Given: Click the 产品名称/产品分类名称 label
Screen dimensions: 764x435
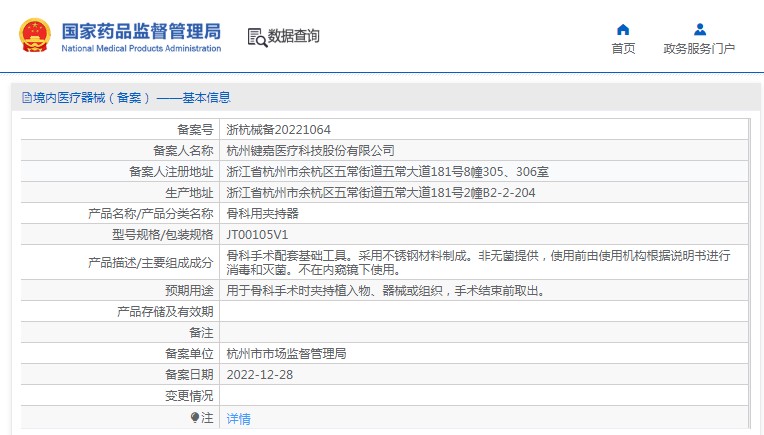Looking at the screenshot, I should pyautogui.click(x=151, y=213).
